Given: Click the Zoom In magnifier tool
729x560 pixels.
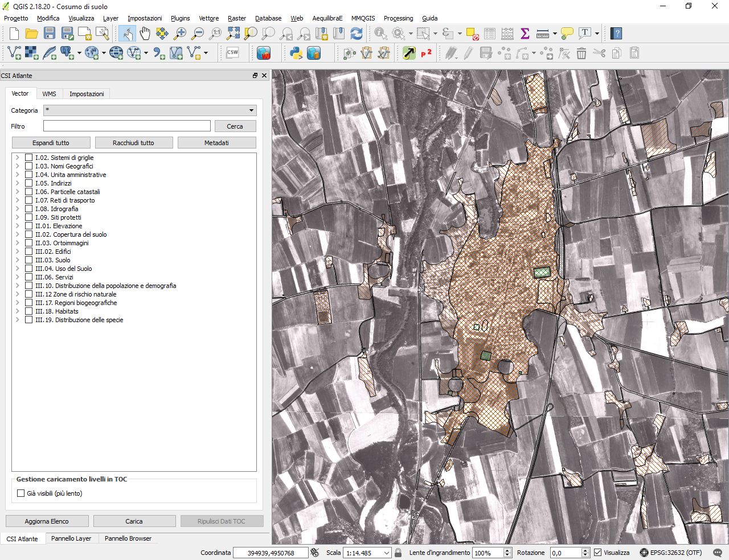Looking at the screenshot, I should 180,34.
